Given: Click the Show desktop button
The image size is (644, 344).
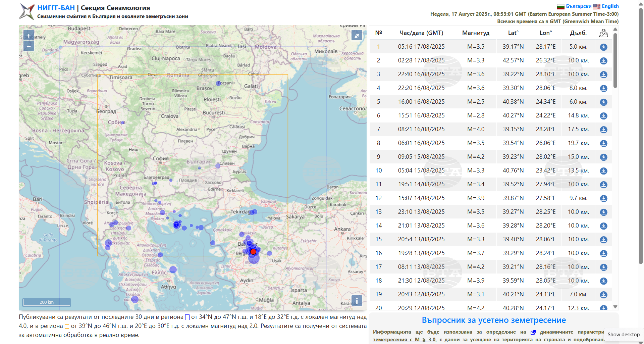Looking at the screenshot, I should [623, 334].
